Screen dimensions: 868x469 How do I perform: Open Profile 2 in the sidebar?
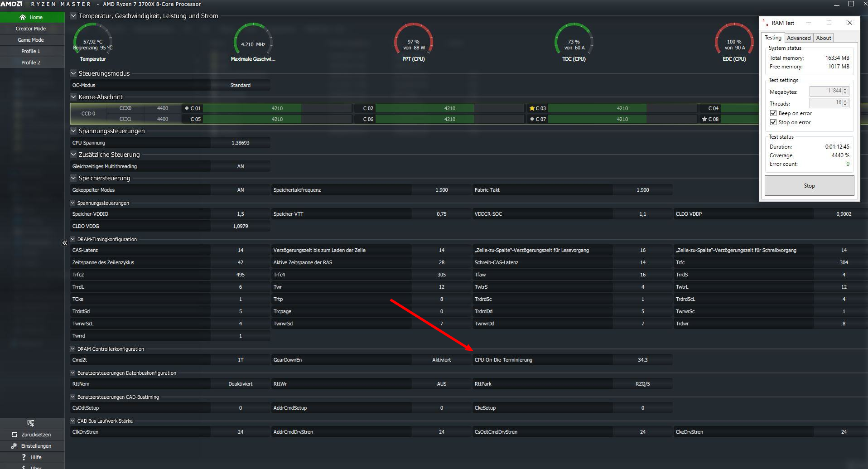31,63
